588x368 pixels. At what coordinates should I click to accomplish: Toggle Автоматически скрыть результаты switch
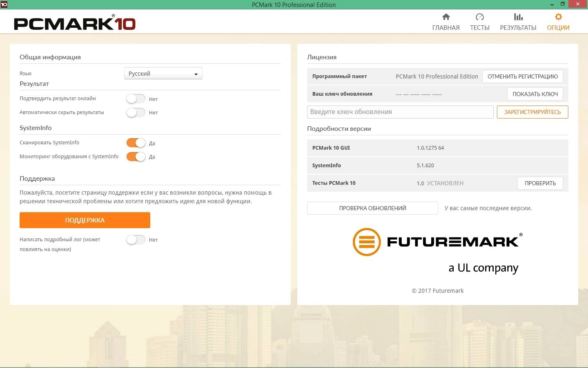click(x=136, y=112)
